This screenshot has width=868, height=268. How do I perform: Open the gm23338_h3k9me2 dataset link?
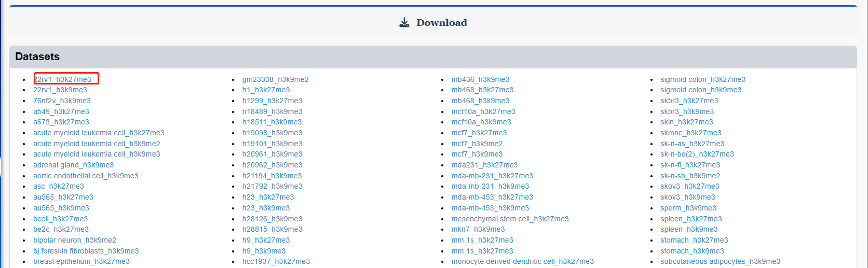275,79
